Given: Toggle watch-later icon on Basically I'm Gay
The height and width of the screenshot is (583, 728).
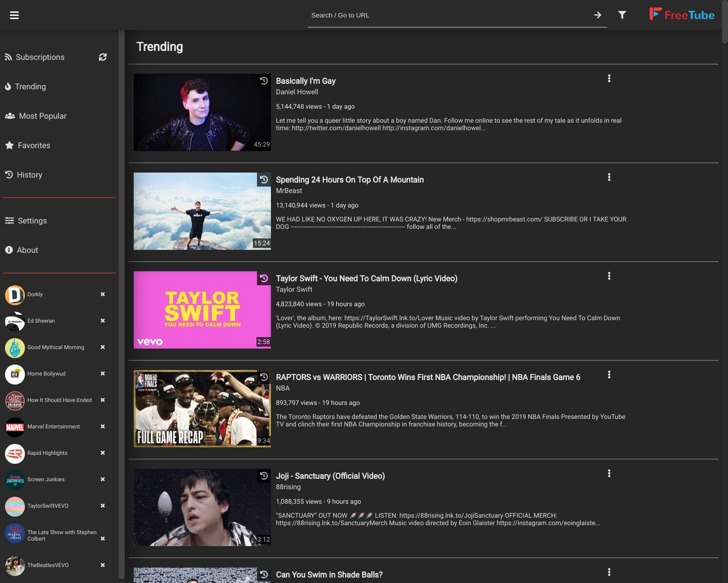Looking at the screenshot, I should 264,81.
